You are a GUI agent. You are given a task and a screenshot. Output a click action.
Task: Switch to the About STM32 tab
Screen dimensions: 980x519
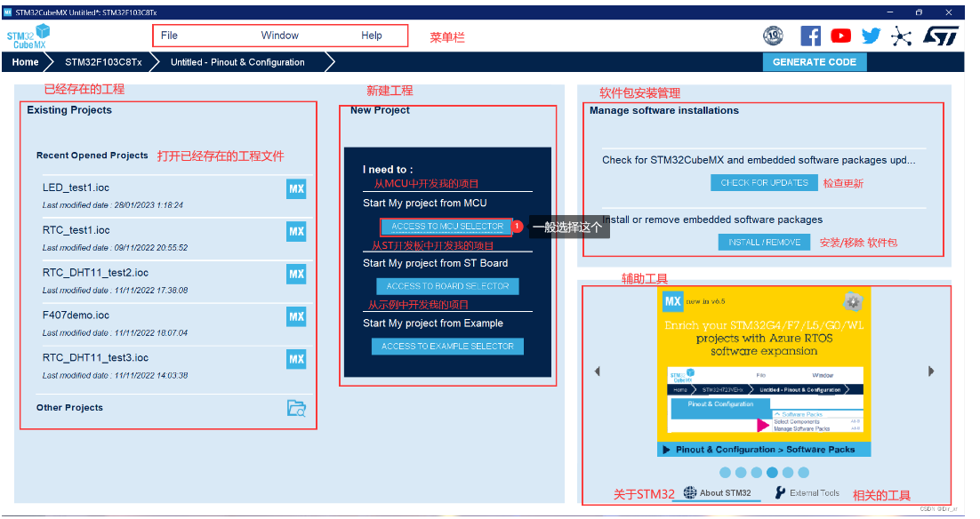point(718,492)
